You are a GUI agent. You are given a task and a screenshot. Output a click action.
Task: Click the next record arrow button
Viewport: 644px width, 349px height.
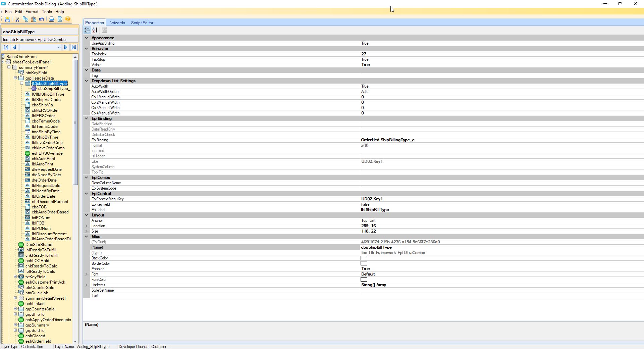pos(66,47)
